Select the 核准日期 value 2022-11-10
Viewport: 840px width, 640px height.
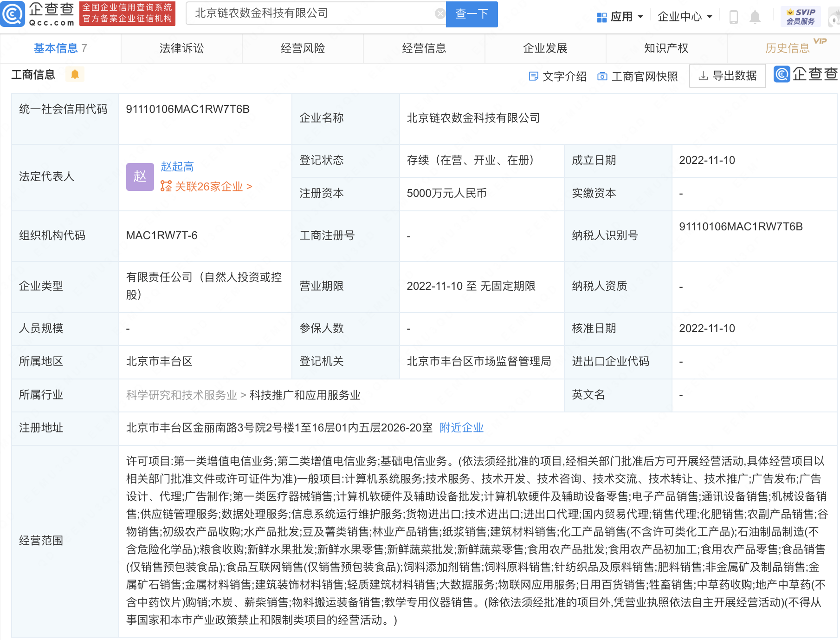point(707,328)
